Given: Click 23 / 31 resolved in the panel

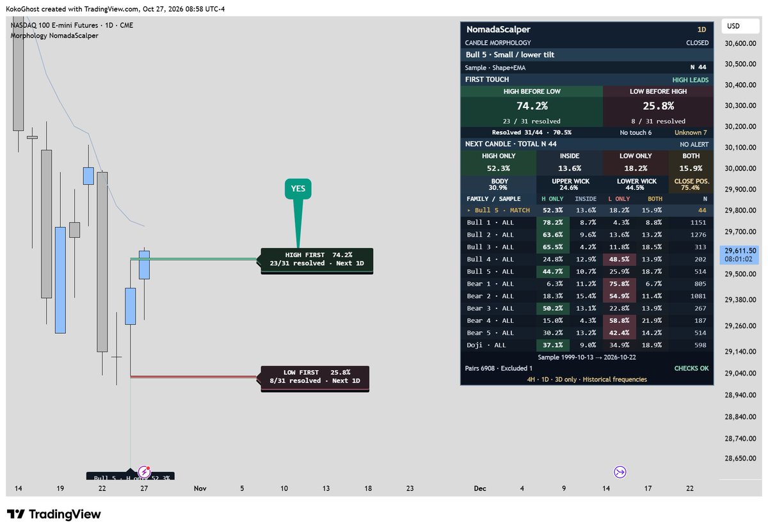Looking at the screenshot, I should [x=532, y=121].
